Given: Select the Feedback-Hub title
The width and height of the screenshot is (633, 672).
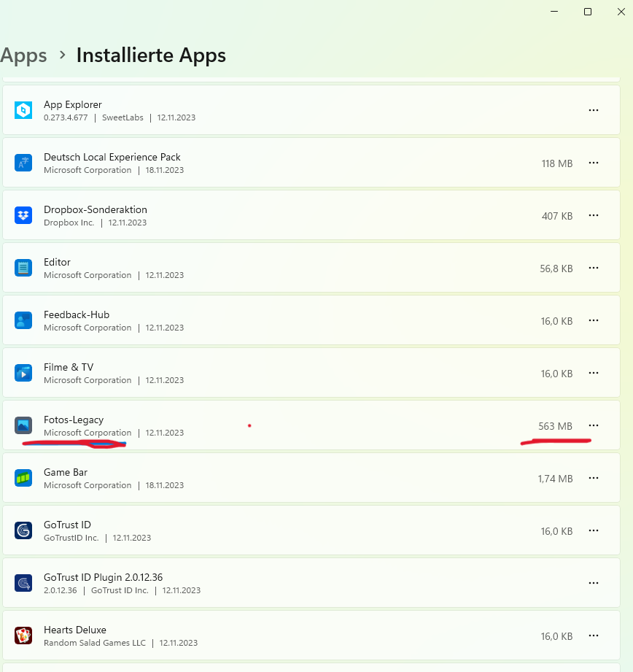Looking at the screenshot, I should point(77,314).
